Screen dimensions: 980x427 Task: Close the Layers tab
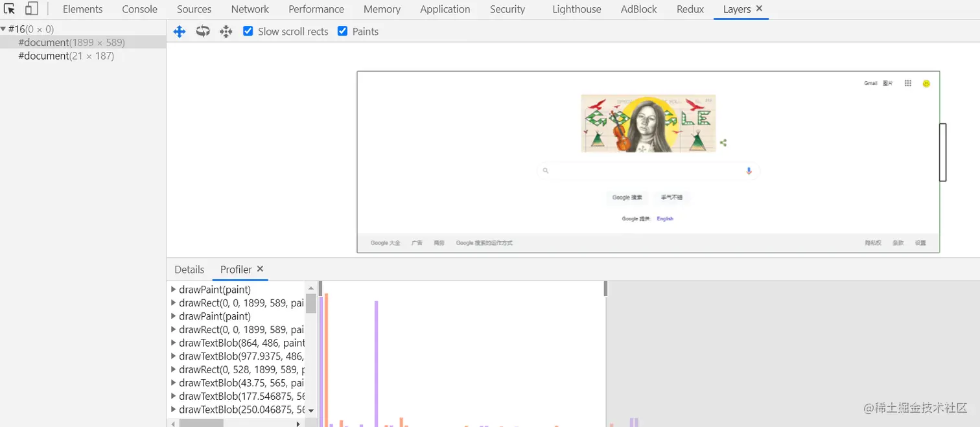760,9
